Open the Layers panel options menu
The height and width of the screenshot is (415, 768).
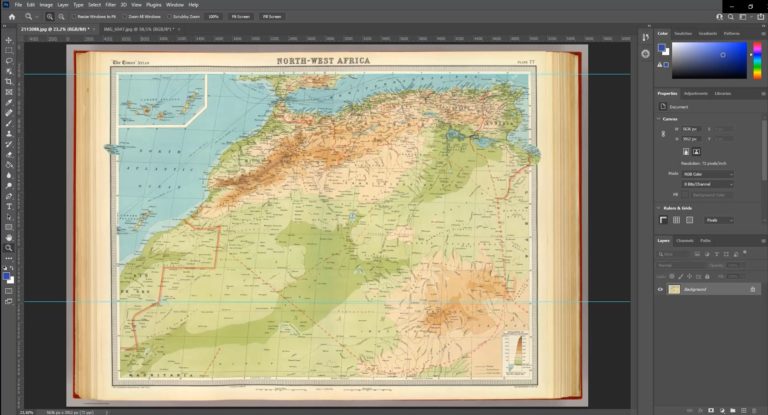click(763, 241)
